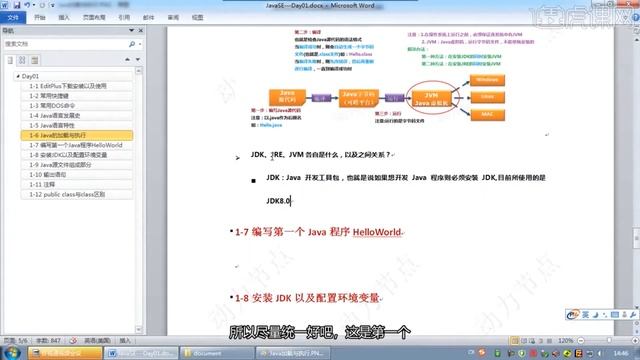This screenshot has width=640, height=360.
Task: Click the 搜索文档 search document field
Action: tap(65, 44)
